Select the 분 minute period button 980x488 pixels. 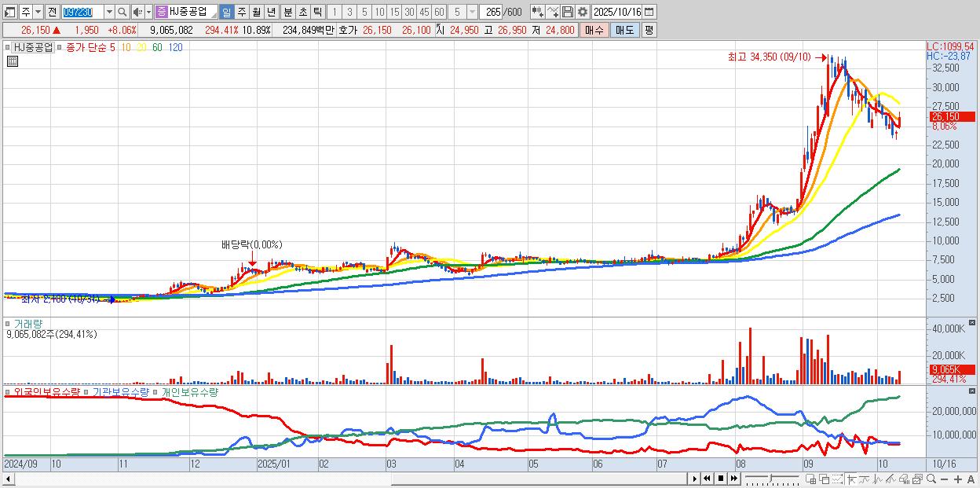click(287, 12)
